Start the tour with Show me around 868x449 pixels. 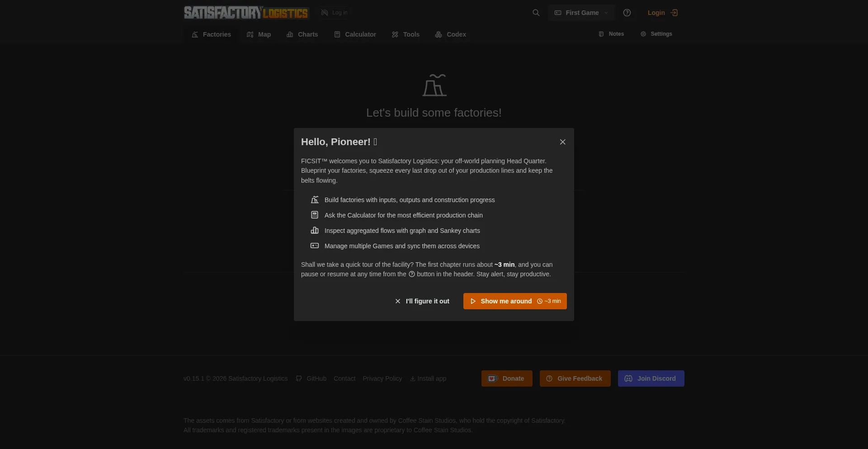coord(515,301)
